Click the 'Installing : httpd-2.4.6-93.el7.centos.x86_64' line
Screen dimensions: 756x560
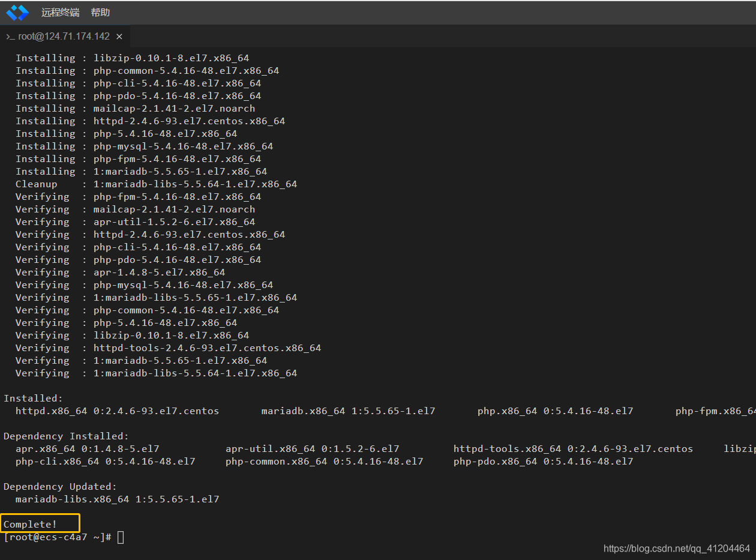pos(150,121)
